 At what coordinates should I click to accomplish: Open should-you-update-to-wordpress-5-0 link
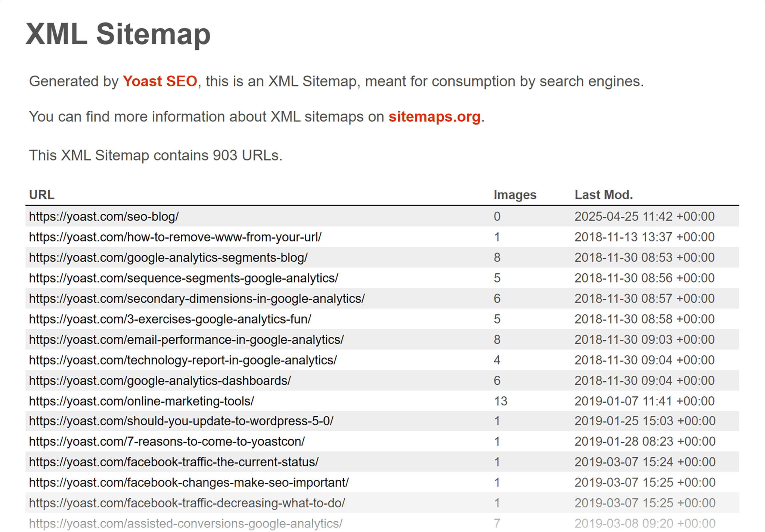[x=182, y=421]
